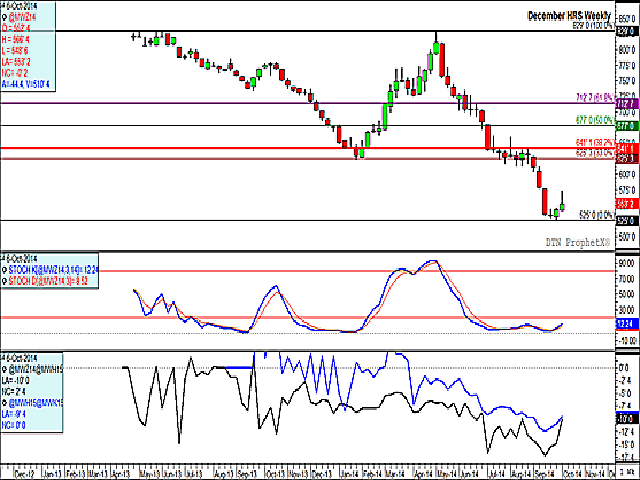
Task: Click the 829'0 (100.0%) retracement label
Action: [593, 25]
